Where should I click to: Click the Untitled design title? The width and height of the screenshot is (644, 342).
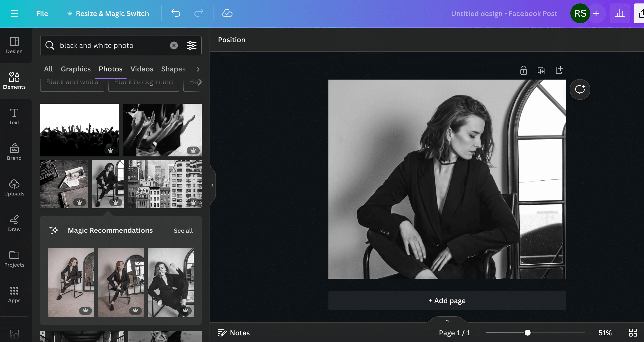(x=504, y=14)
